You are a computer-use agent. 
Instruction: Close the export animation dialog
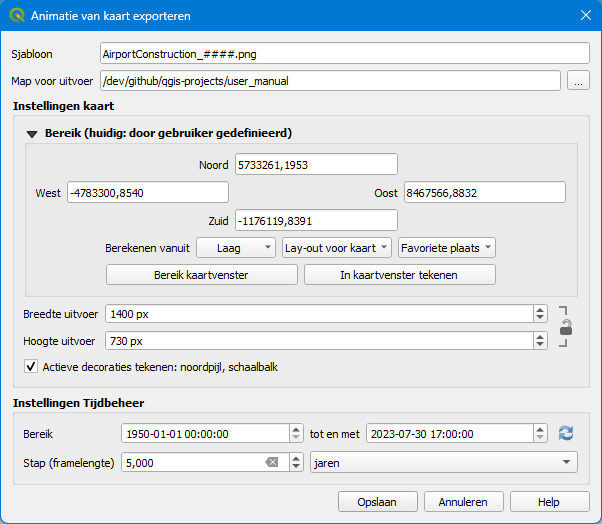[585, 16]
